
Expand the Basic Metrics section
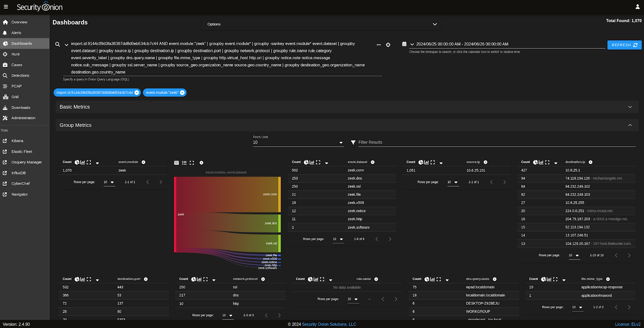pyautogui.click(x=345, y=107)
